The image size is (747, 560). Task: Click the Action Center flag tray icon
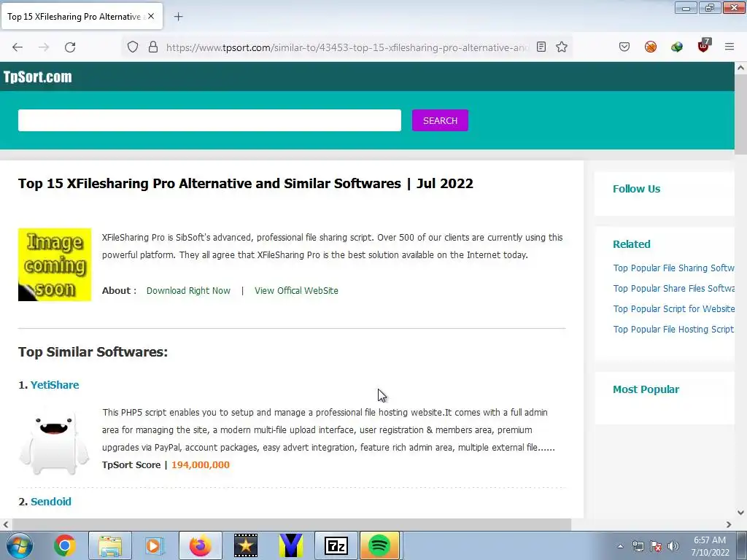point(656,546)
